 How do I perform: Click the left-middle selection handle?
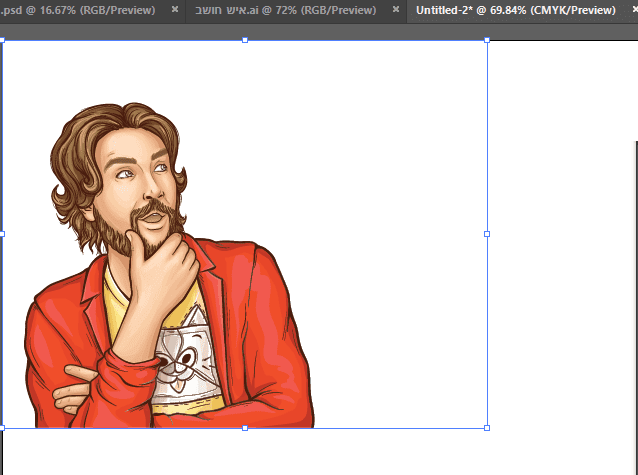point(3,234)
